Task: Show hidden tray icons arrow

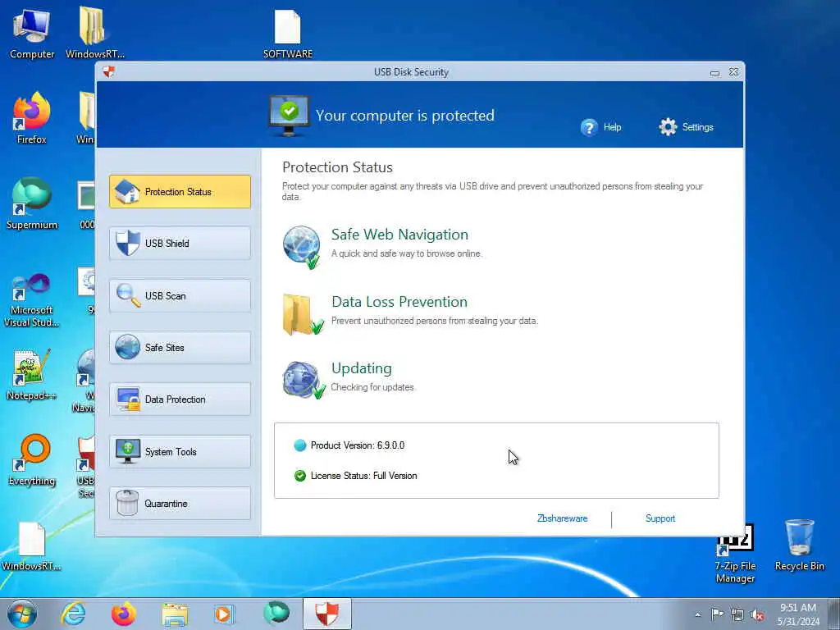Action: pos(697,614)
